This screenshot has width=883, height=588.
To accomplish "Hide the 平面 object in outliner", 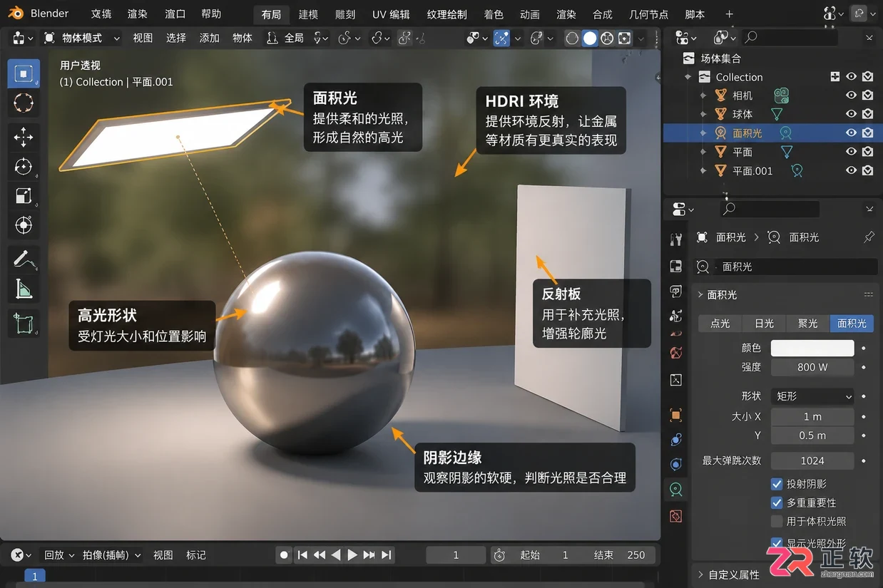I will [x=851, y=152].
